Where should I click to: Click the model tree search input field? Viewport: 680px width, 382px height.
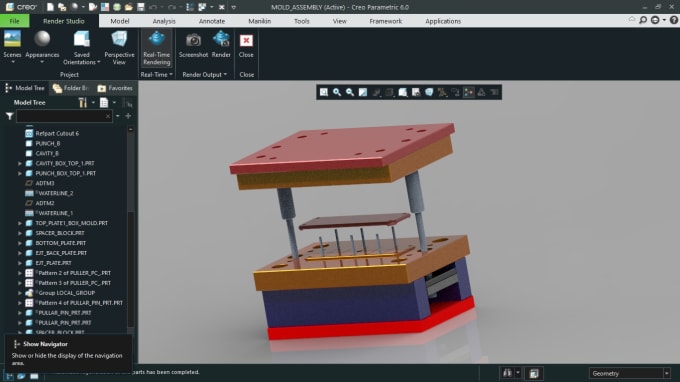64,116
